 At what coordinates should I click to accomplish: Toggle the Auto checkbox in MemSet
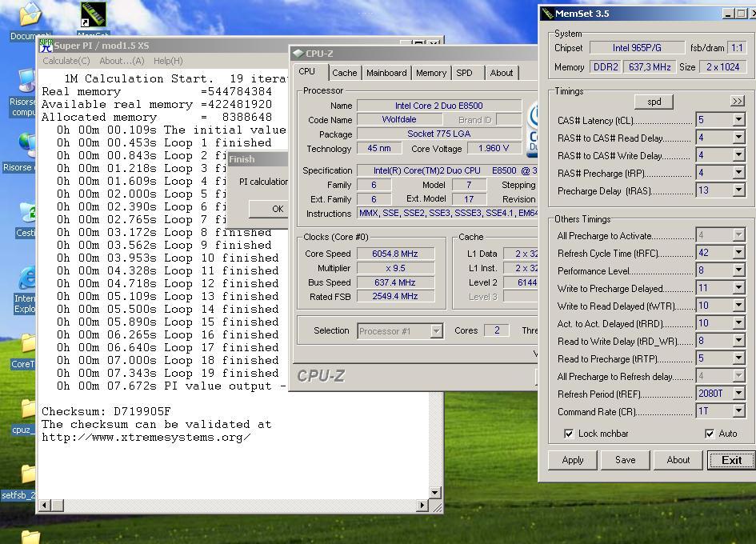[x=710, y=434]
